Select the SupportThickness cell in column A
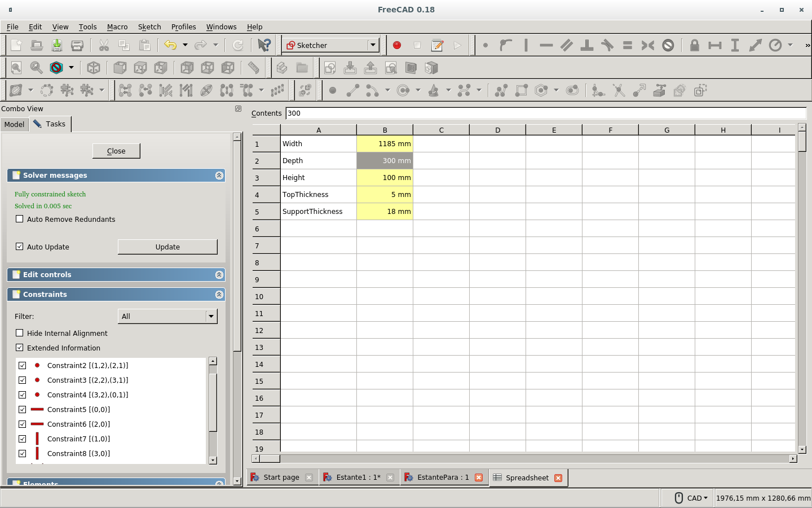This screenshot has height=508, width=812. 319,212
